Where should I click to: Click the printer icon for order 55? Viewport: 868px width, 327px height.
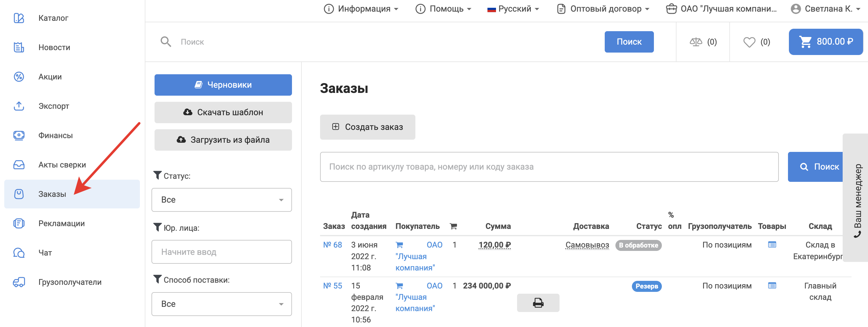[x=538, y=303]
